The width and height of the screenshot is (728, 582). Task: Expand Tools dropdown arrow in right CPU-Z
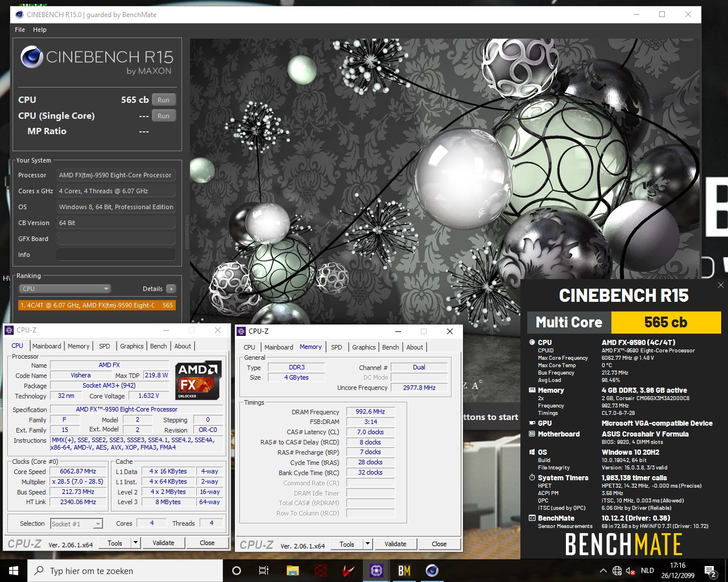pyautogui.click(x=368, y=544)
